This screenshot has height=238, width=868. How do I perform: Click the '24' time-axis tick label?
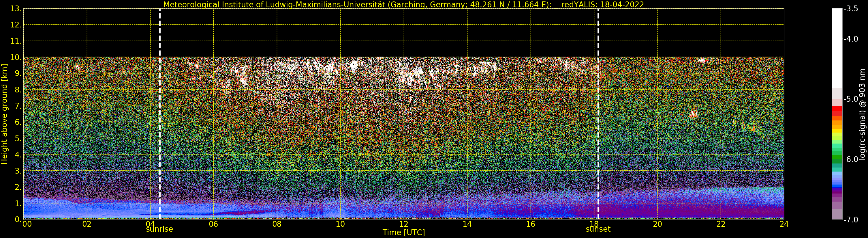(784, 224)
